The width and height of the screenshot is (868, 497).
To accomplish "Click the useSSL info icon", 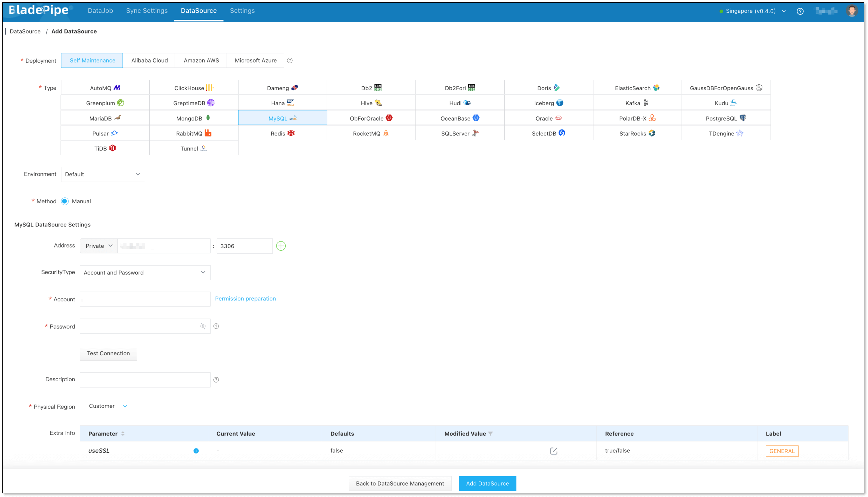I will pos(196,451).
